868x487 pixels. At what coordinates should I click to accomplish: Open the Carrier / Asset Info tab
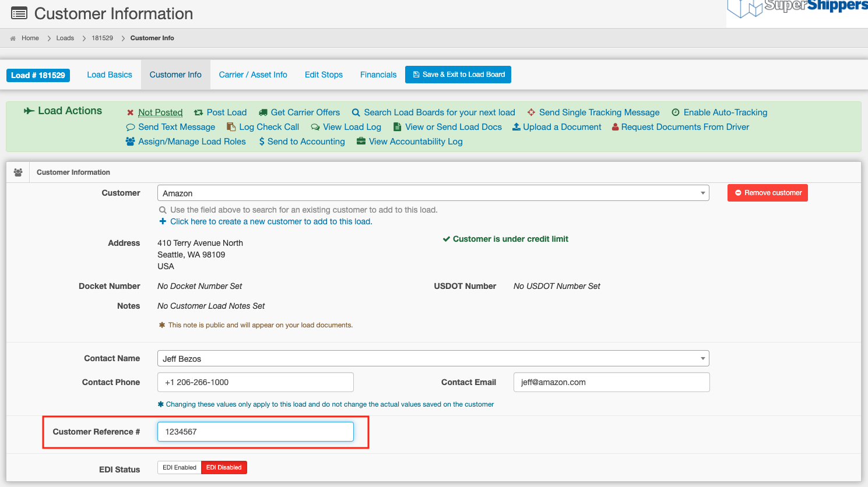click(253, 75)
